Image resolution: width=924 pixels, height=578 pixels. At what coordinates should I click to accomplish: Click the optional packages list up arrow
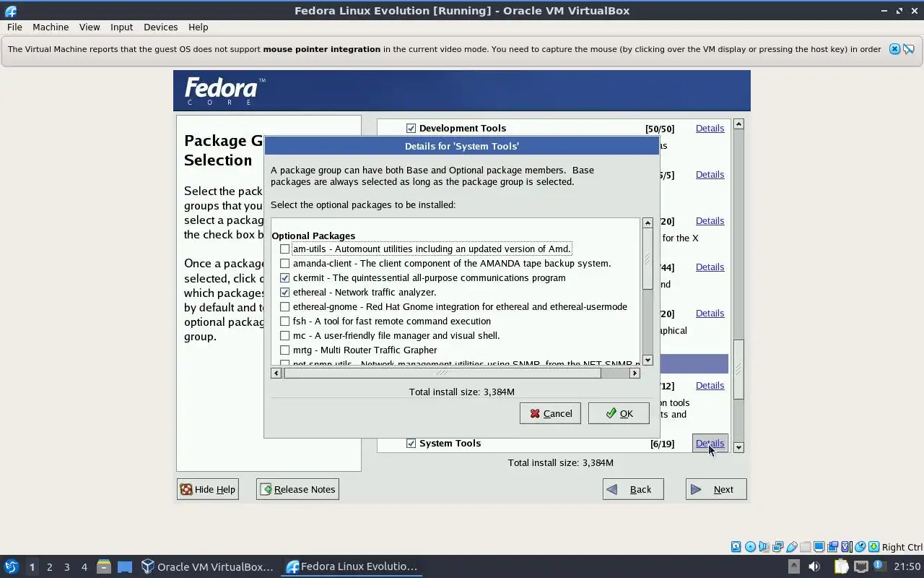648,223
